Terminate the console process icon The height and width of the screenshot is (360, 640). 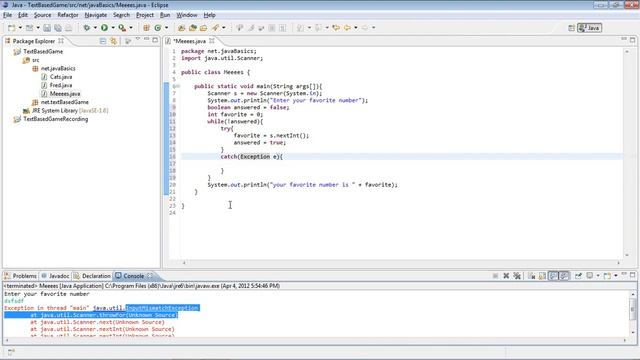495,276
